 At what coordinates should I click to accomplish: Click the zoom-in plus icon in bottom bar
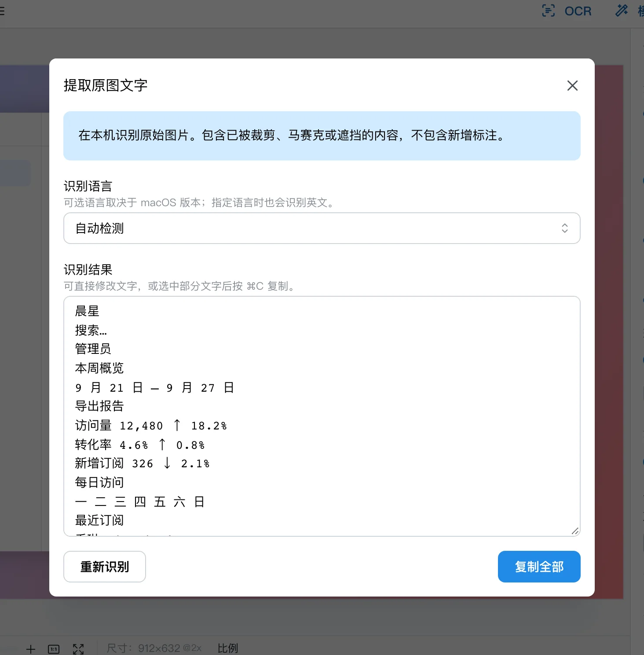31,649
